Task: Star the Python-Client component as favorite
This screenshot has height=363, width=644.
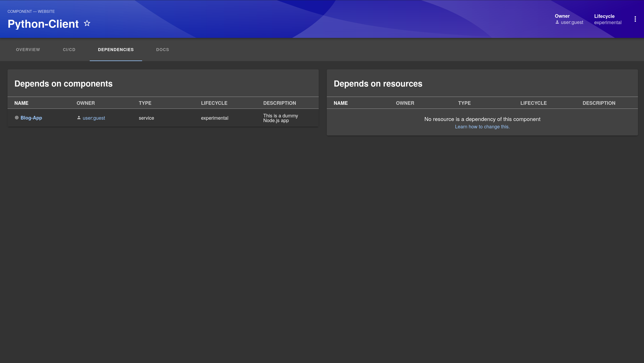Action: pos(87,23)
